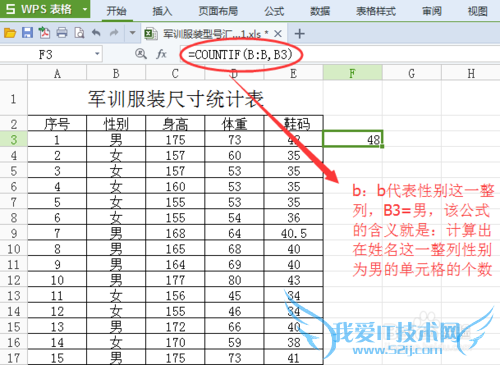Click the weight cell 59

click(x=234, y=342)
